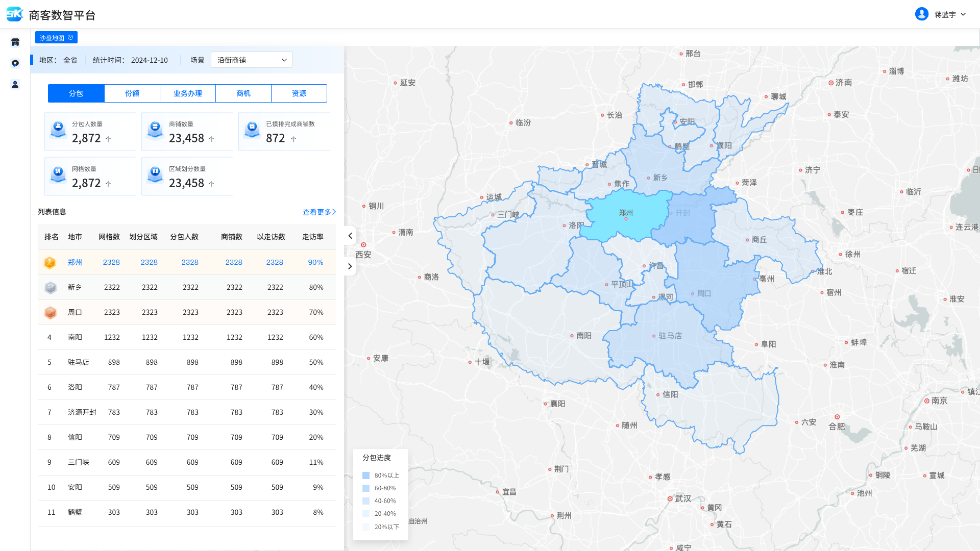Click the 郑州 city link in table
980x551 pixels.
75,262
